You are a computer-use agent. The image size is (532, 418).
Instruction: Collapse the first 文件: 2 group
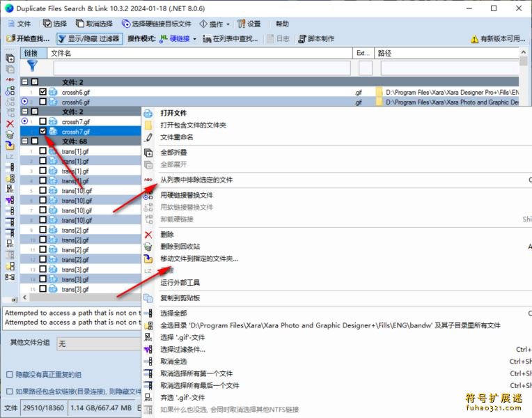(x=25, y=82)
